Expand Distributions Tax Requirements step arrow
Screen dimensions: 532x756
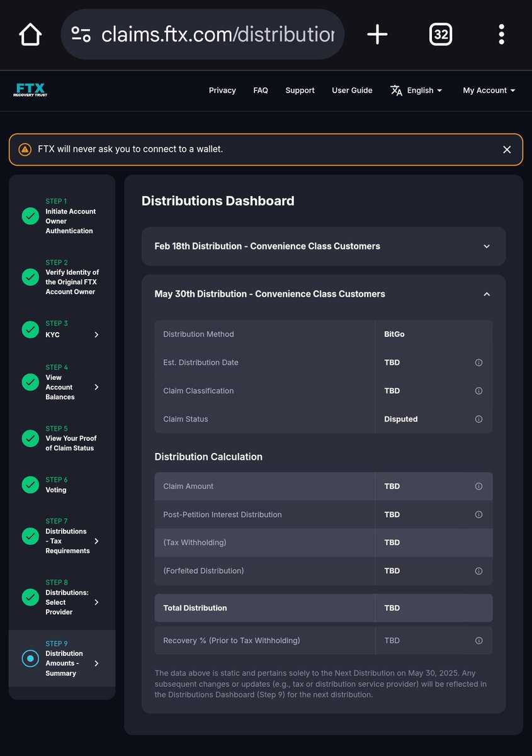(x=96, y=541)
